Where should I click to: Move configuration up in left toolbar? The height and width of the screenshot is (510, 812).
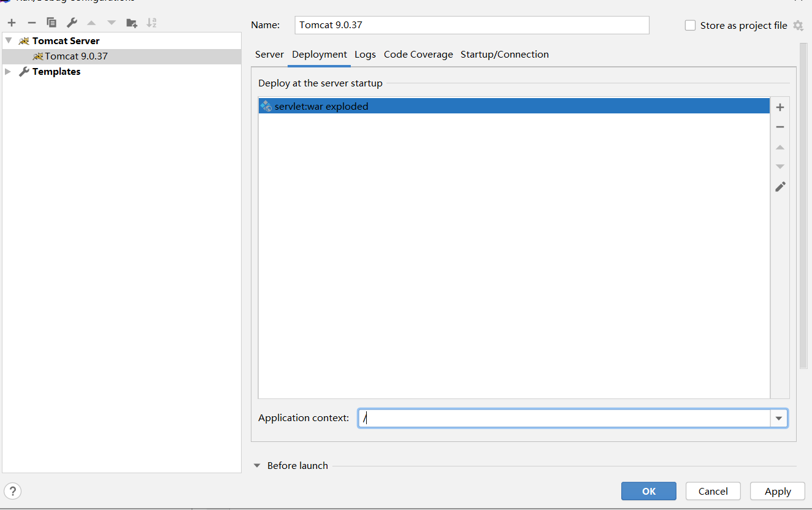point(91,23)
